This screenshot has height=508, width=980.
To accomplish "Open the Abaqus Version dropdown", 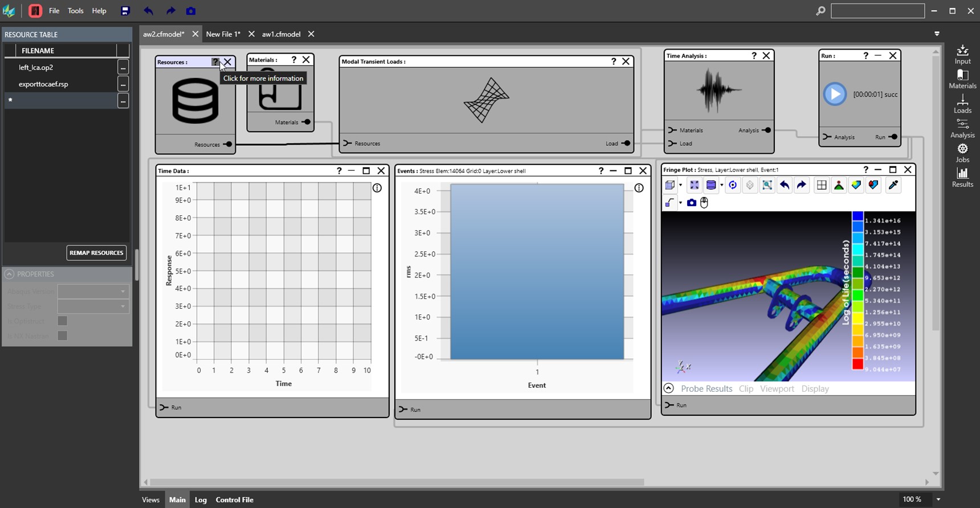I will pos(93,292).
